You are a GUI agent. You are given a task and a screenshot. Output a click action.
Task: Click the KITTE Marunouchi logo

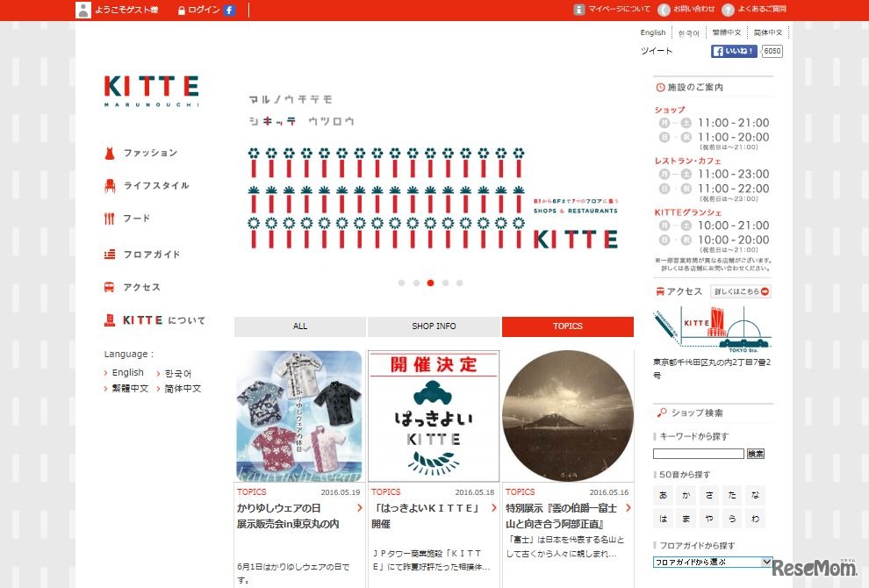pyautogui.click(x=151, y=91)
